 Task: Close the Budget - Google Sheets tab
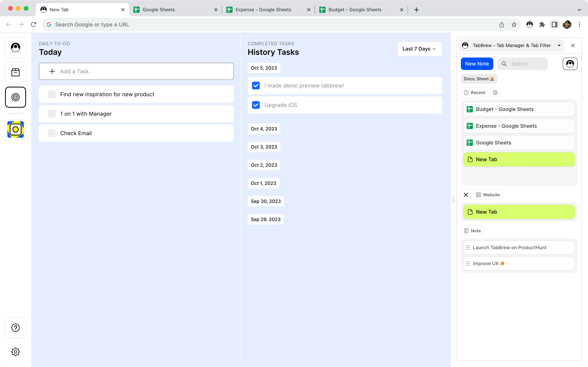(x=402, y=10)
